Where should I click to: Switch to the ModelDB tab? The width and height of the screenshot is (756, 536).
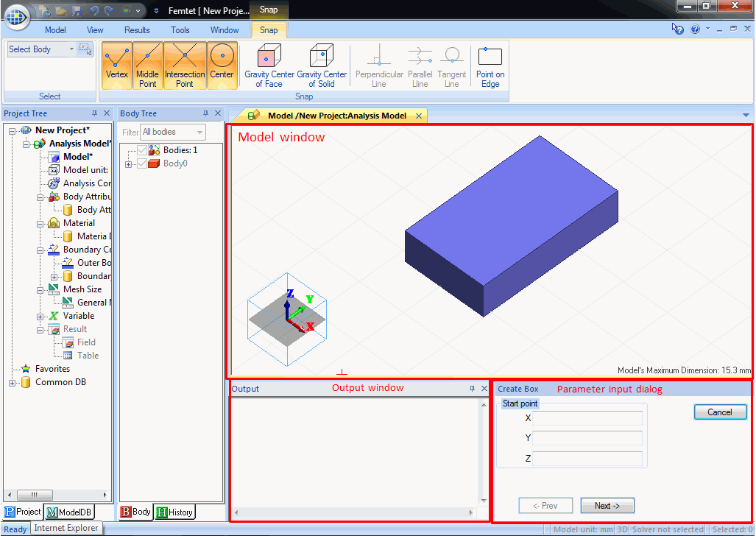click(69, 512)
